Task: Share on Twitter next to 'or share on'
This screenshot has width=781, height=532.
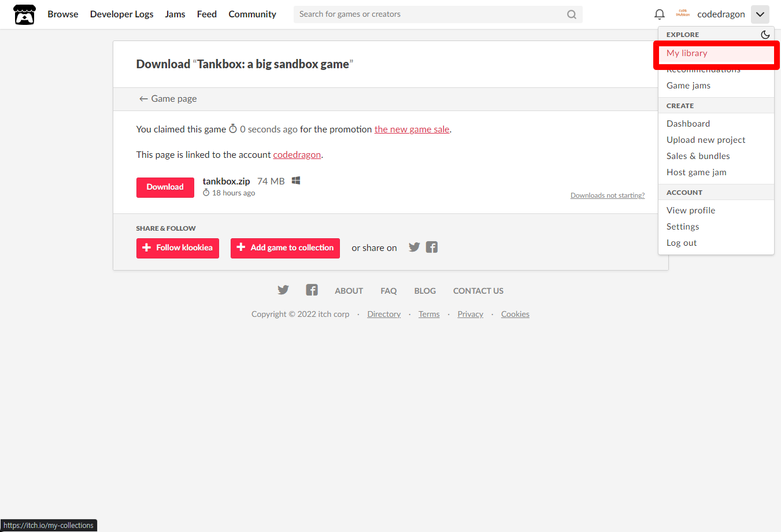Action: point(414,247)
